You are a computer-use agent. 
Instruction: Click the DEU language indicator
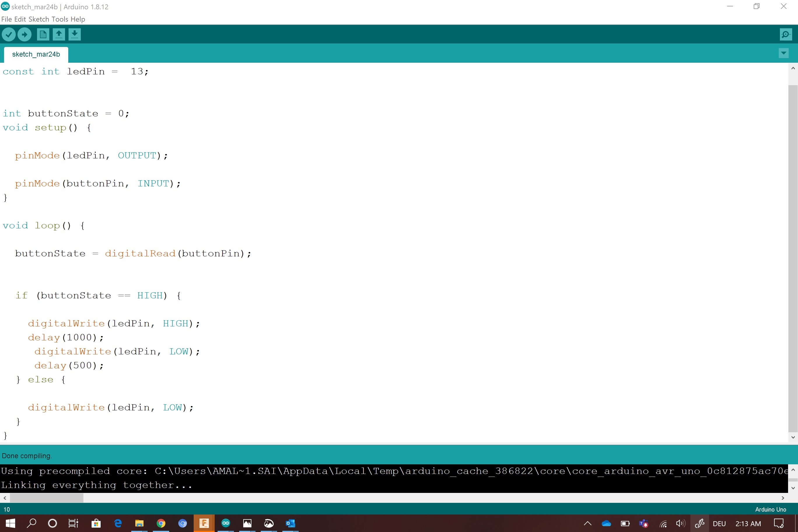click(x=719, y=524)
